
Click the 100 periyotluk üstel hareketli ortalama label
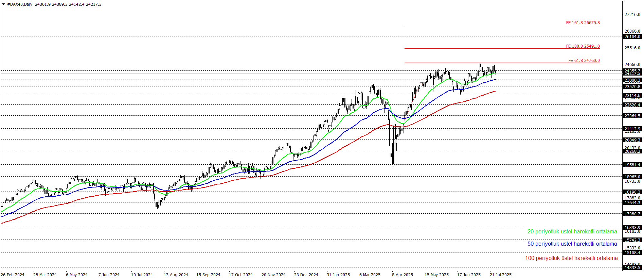pos(571,258)
